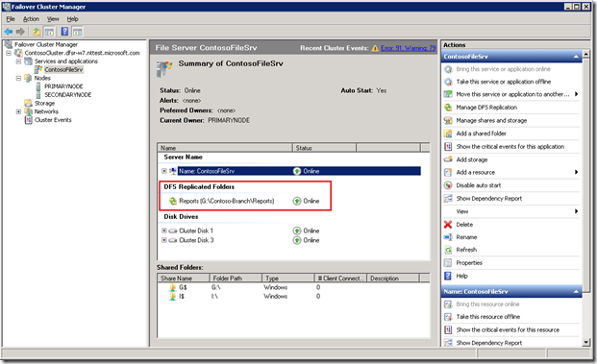Screen dimensions: 597x364
Task: Click the Forward arrow toolbar icon
Action: (x=20, y=32)
